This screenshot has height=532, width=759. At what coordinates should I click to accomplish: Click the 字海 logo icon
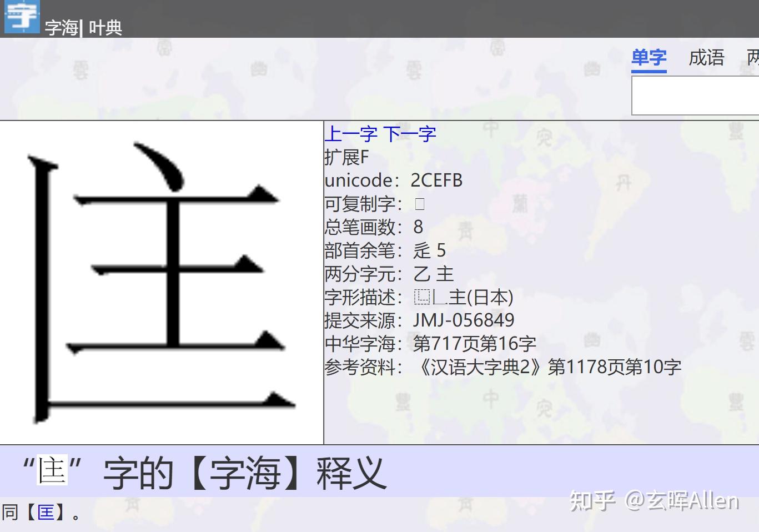(x=22, y=16)
